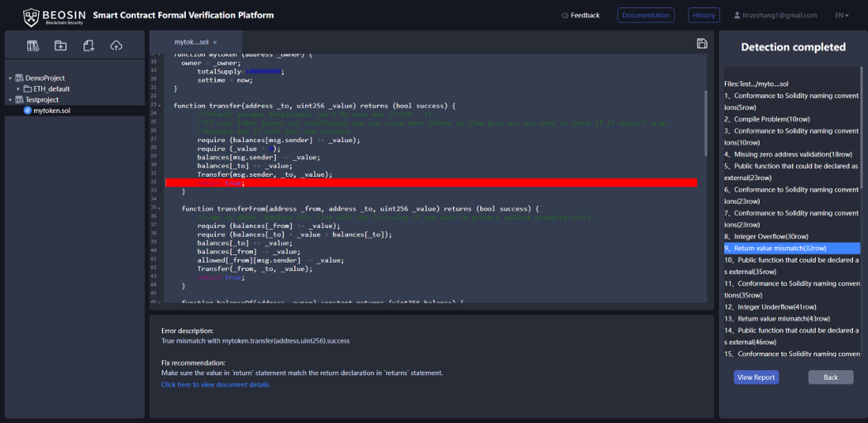Click the Back button
868x423 pixels.
point(830,377)
